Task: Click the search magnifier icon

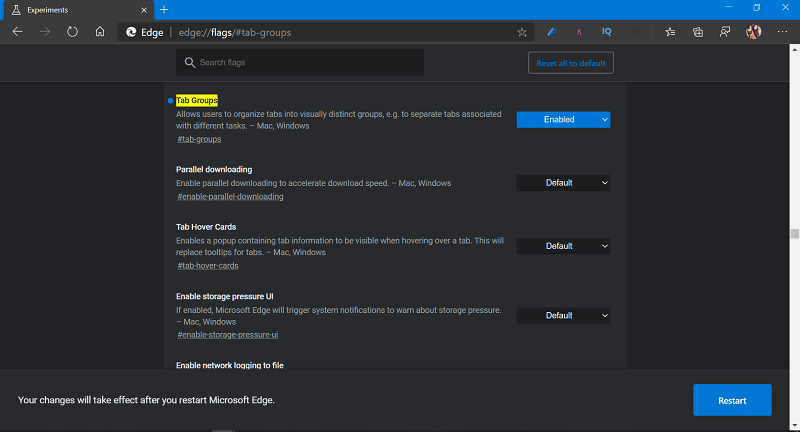Action: coord(190,62)
